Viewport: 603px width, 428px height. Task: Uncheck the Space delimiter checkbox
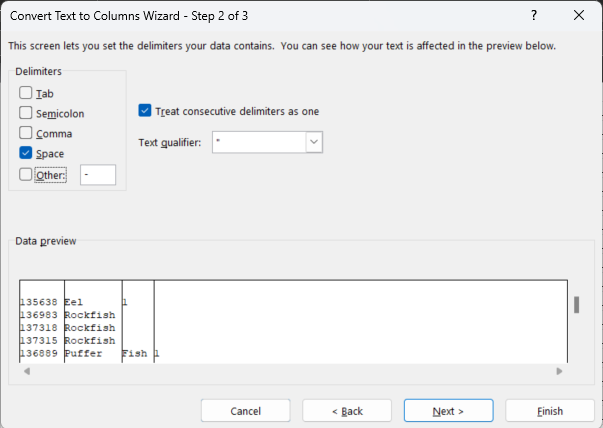[26, 153]
